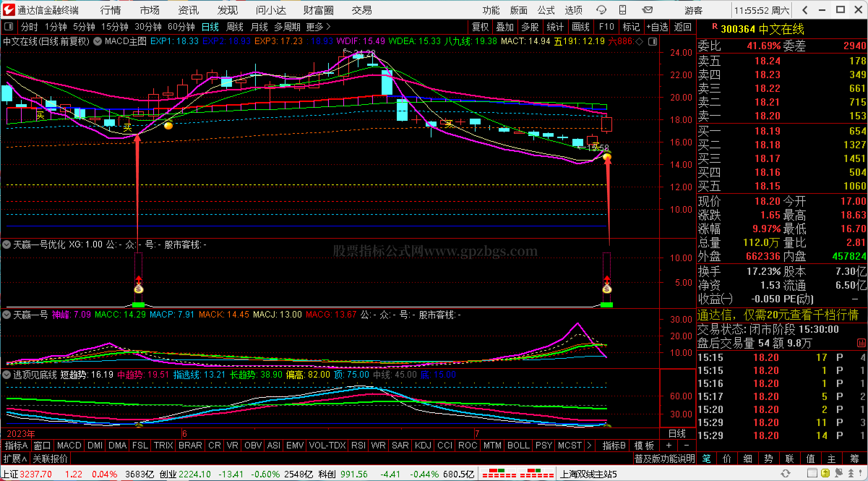Open the 交易 menu
The image size is (868, 481).
coord(362,10)
